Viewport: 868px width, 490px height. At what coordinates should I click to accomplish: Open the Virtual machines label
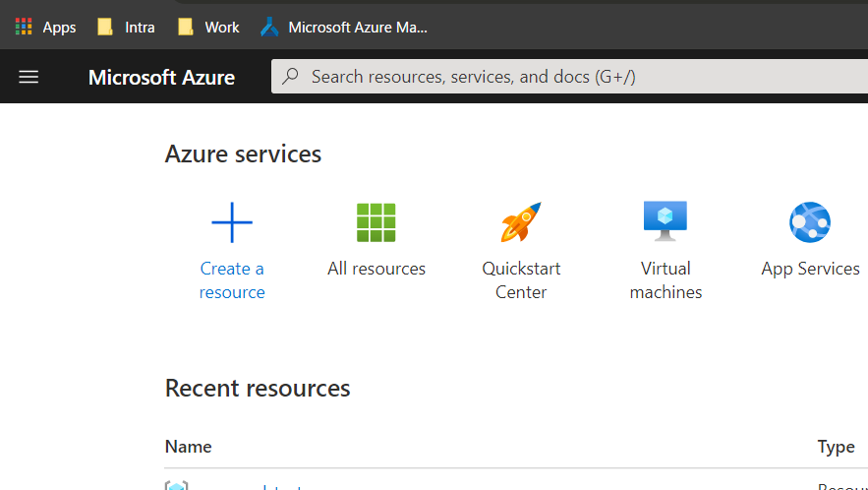tap(665, 279)
